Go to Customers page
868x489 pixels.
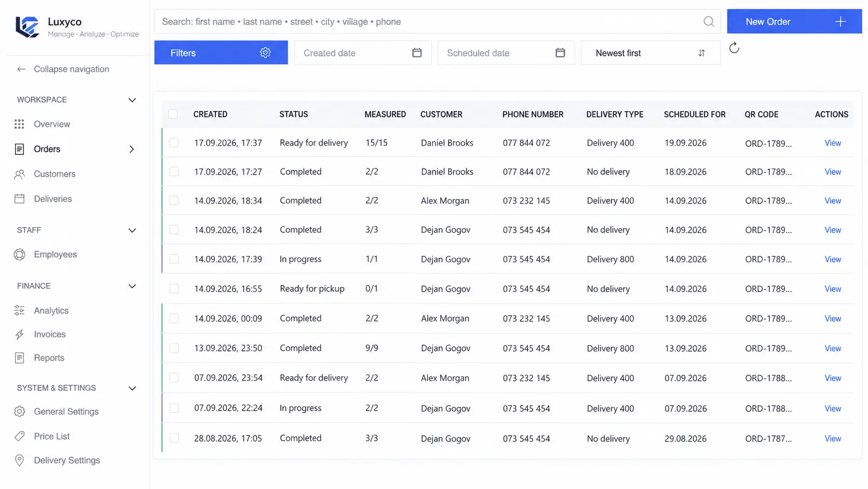pos(55,174)
